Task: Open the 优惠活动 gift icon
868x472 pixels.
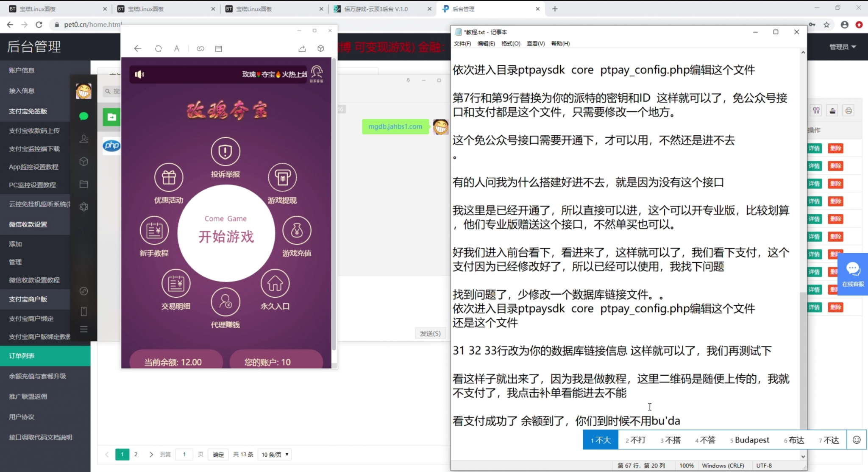Action: click(x=168, y=178)
